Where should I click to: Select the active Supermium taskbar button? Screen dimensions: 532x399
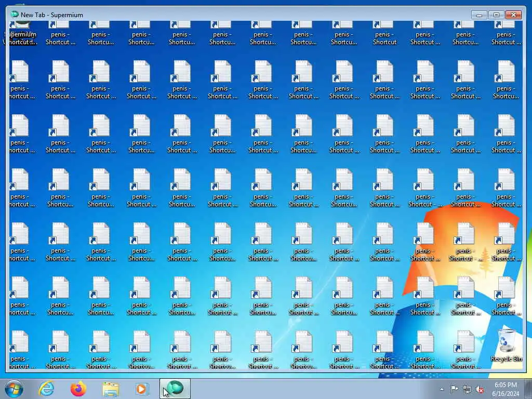coord(175,389)
